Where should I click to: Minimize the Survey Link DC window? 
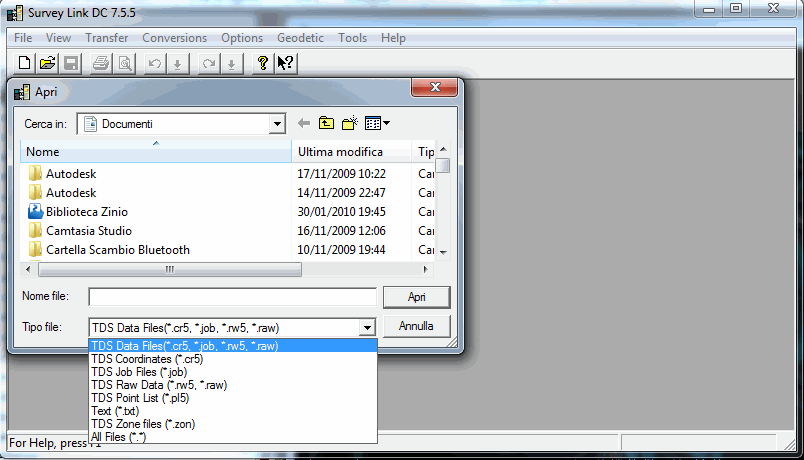[x=709, y=8]
